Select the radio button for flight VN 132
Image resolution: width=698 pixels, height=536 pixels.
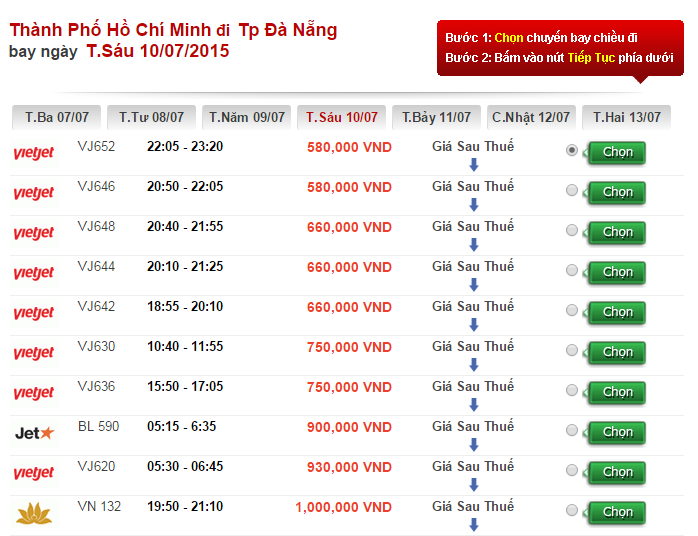point(572,510)
